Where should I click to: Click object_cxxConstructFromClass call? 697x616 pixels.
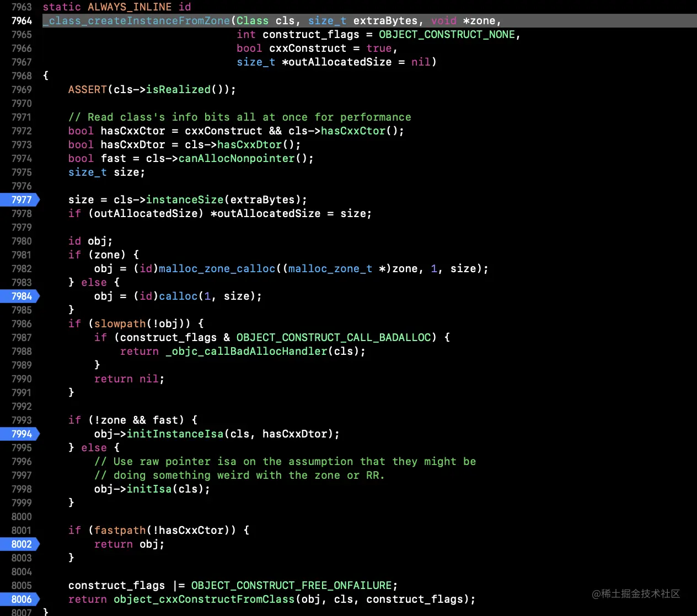pyautogui.click(x=204, y=599)
